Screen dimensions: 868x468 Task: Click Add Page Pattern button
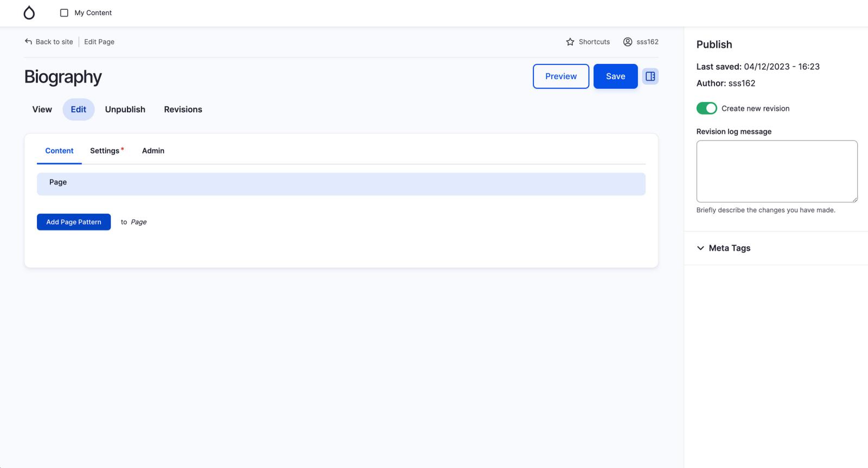(x=74, y=222)
